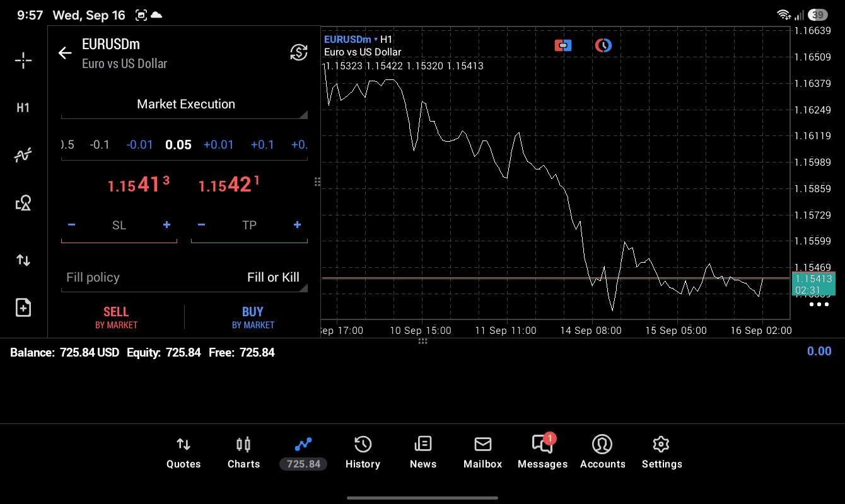Tap the 1.16119 price axis label
The height and width of the screenshot is (504, 845).
(x=812, y=135)
